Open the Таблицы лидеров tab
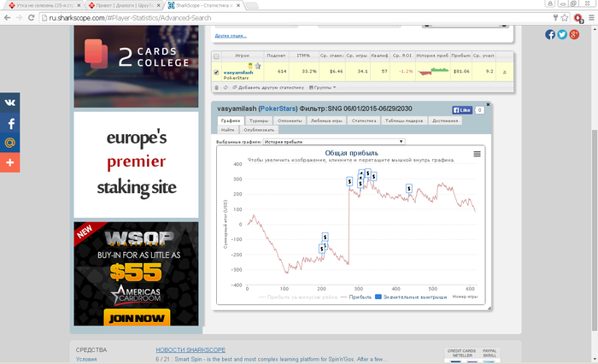The image size is (598, 364). pos(404,120)
